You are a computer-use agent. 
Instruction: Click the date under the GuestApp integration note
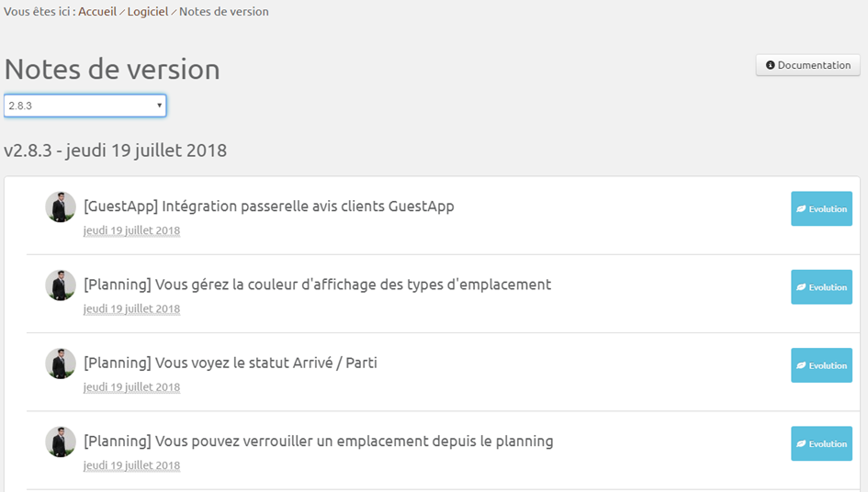[x=131, y=230]
